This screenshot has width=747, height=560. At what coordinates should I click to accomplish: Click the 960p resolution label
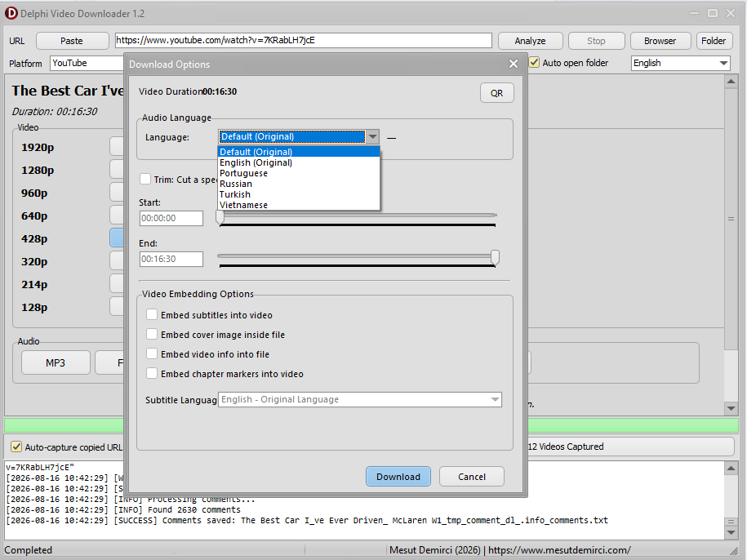pyautogui.click(x=34, y=193)
